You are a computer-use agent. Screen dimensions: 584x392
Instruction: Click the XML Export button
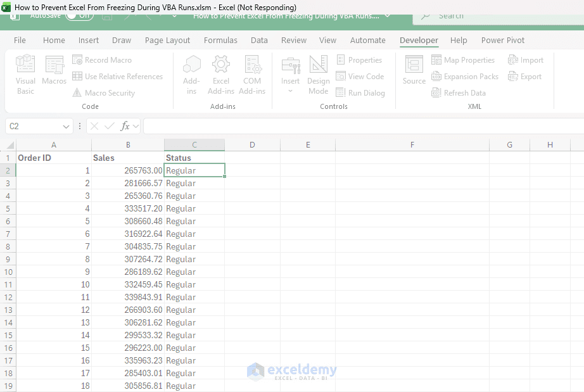pos(525,77)
